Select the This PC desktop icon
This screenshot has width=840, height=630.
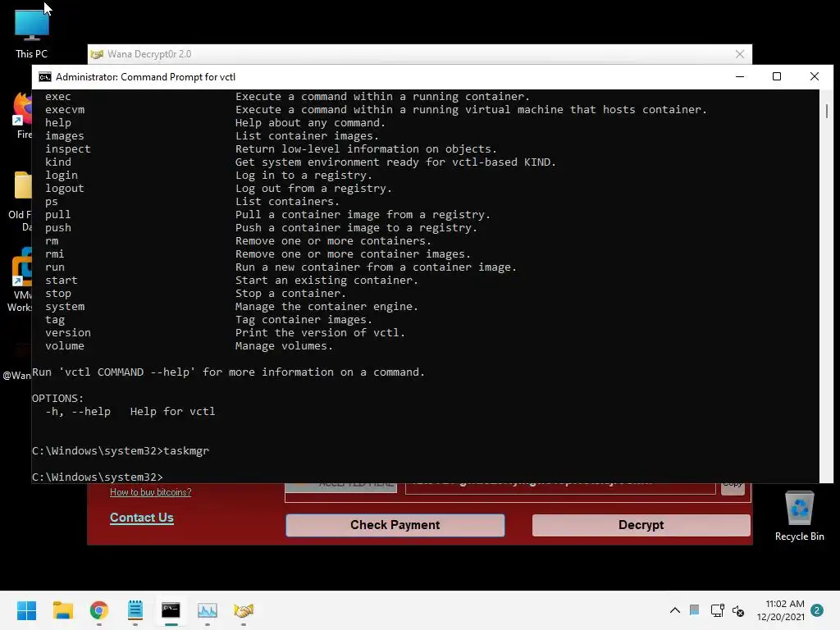[x=32, y=33]
